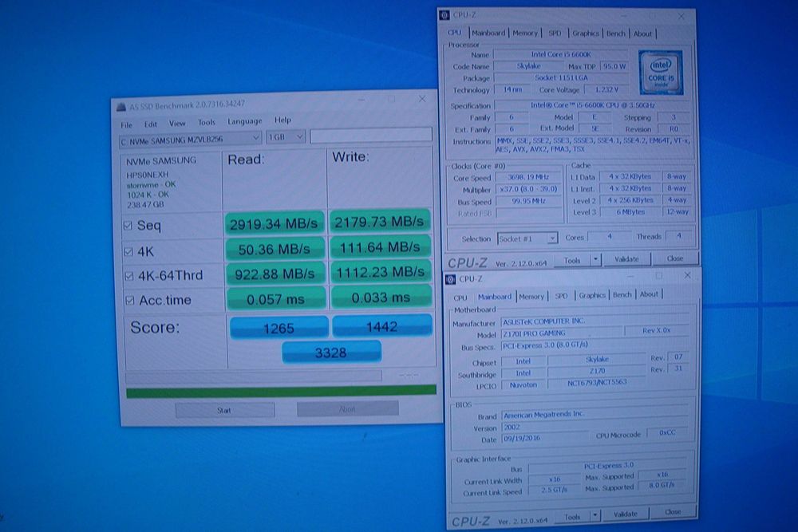798x532 pixels.
Task: Open the Edit menu in AS SSD
Action: point(151,124)
